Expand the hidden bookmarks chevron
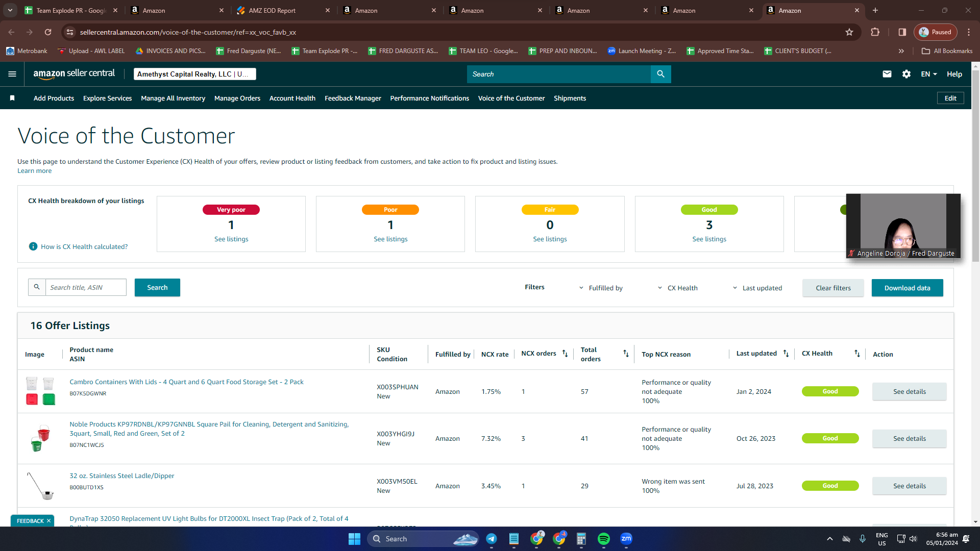980x551 pixels. [901, 51]
